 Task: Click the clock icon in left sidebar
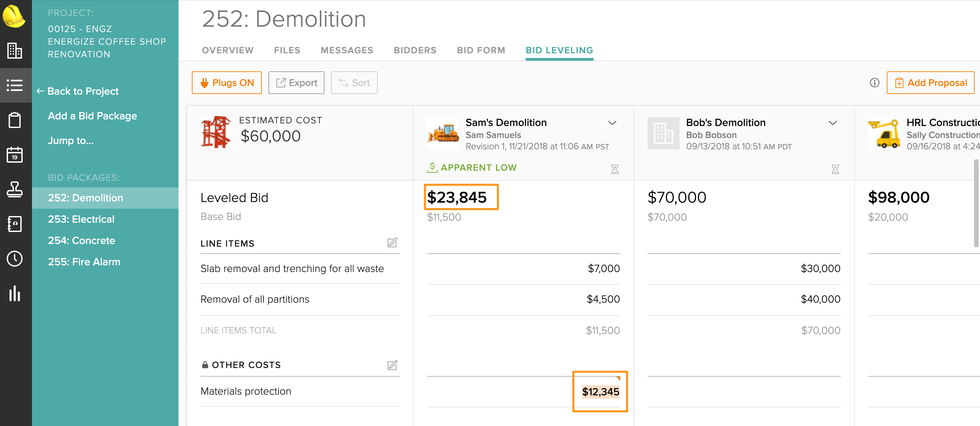click(14, 258)
